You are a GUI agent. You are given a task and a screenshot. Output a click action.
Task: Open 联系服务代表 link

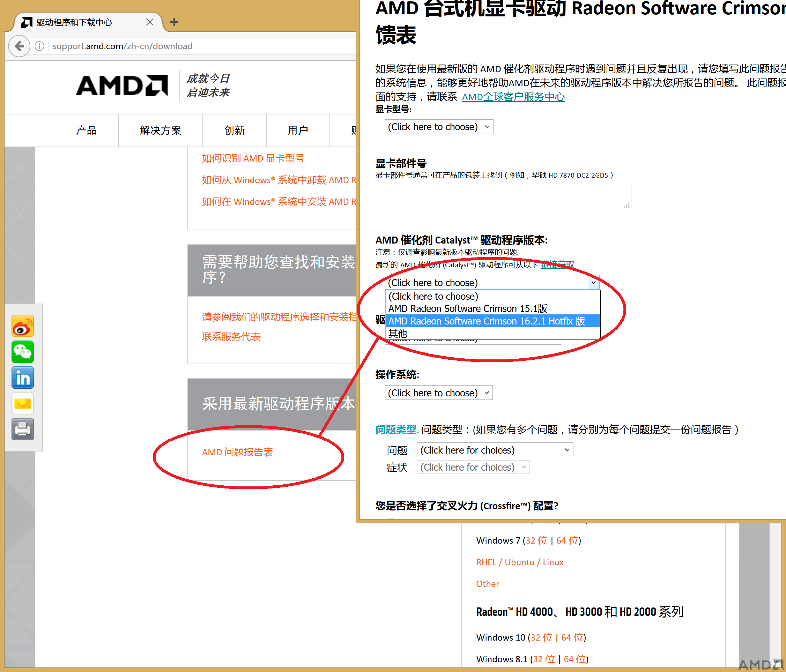231,337
